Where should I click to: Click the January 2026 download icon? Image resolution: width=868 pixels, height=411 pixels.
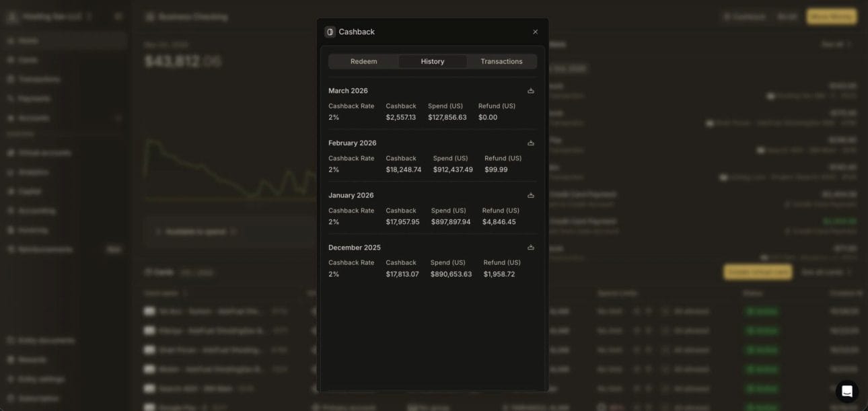pyautogui.click(x=530, y=196)
